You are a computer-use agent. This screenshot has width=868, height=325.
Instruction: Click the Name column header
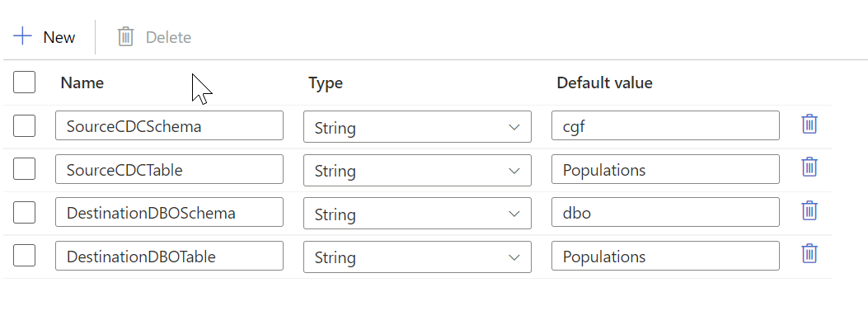click(x=82, y=83)
